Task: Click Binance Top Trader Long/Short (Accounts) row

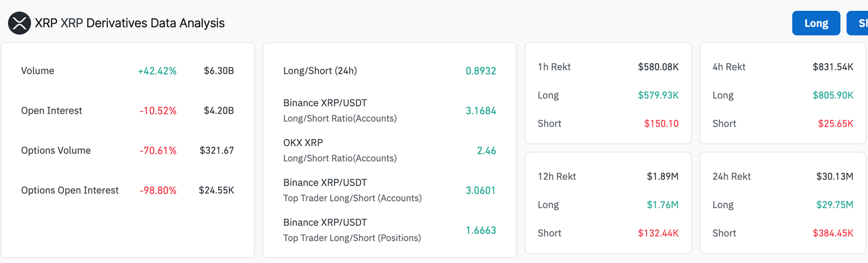Action: tap(352, 190)
